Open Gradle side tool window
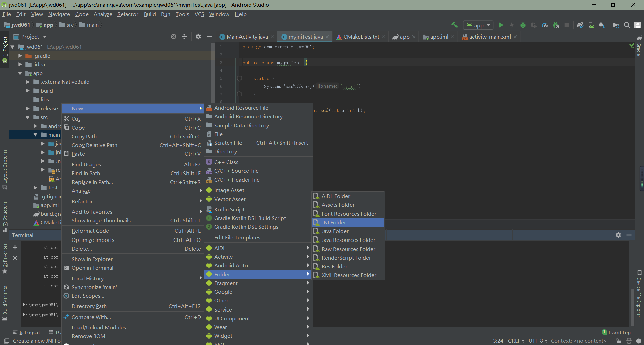 639,46
